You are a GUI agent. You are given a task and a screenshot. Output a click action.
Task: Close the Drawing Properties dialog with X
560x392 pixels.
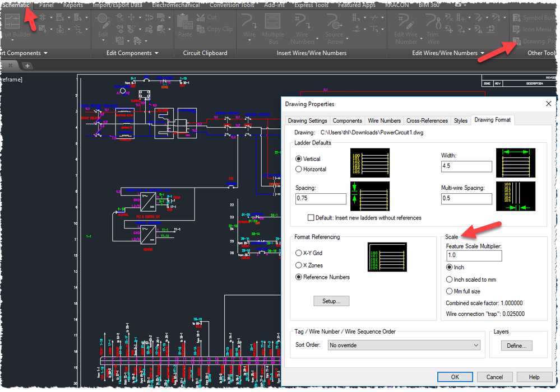tap(549, 104)
